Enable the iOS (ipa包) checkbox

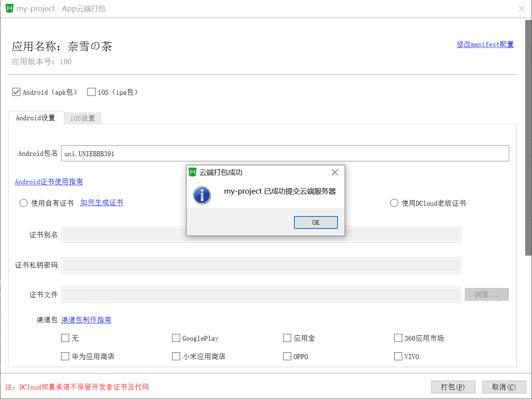(x=91, y=92)
